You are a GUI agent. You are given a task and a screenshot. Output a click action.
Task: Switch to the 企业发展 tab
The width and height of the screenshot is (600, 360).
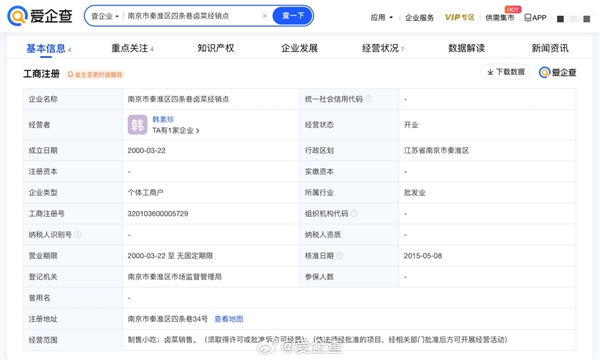click(x=299, y=48)
